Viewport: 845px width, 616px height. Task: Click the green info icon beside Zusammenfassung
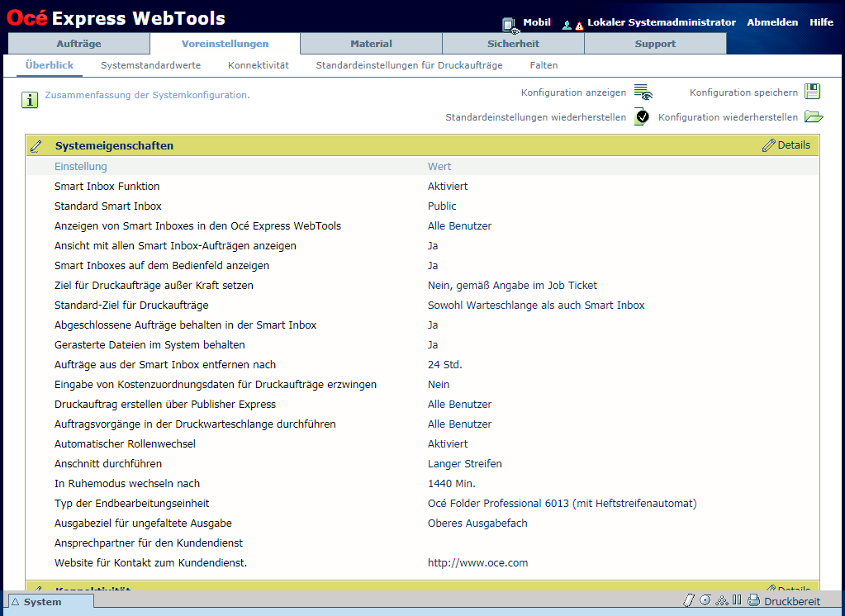pos(30,100)
